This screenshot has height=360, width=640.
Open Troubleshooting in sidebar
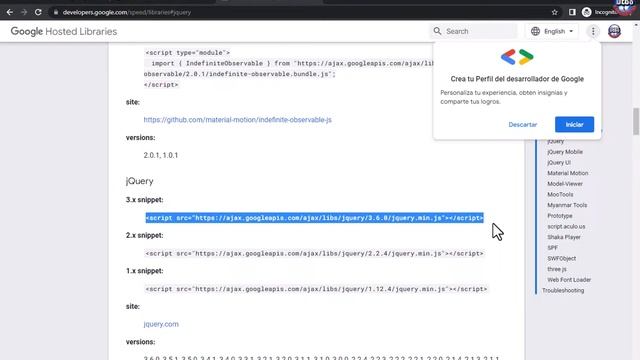pos(563,290)
